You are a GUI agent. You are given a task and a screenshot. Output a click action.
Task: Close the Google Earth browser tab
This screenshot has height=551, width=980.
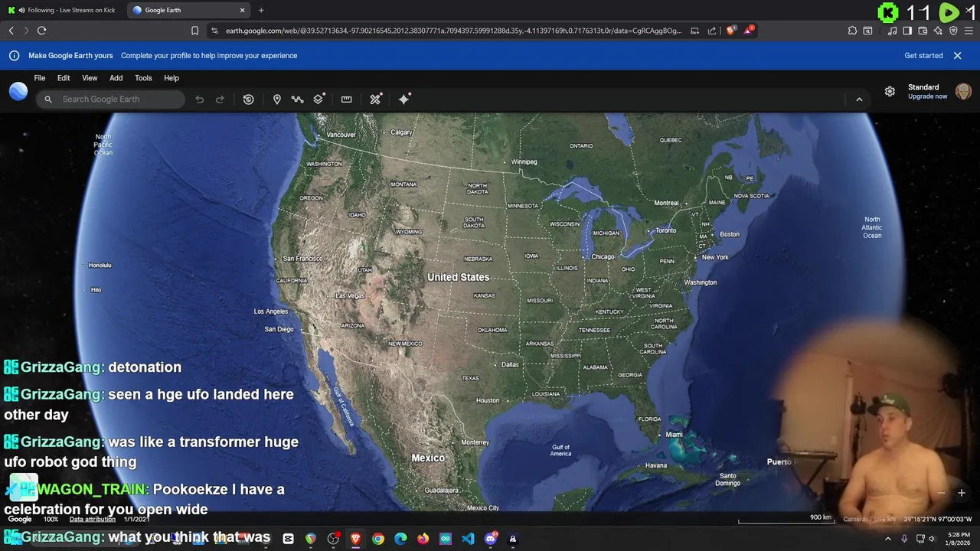click(243, 10)
